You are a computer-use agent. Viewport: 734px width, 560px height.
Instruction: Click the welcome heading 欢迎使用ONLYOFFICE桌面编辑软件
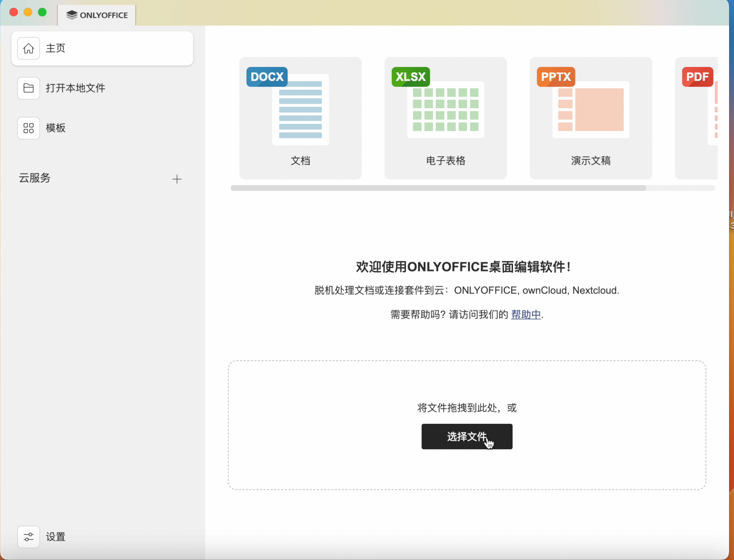point(463,267)
